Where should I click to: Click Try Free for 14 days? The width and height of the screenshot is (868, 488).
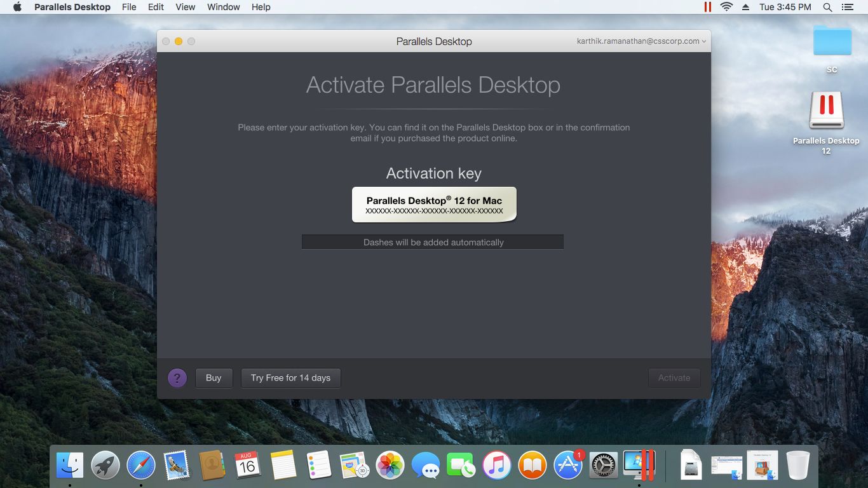pyautogui.click(x=290, y=378)
